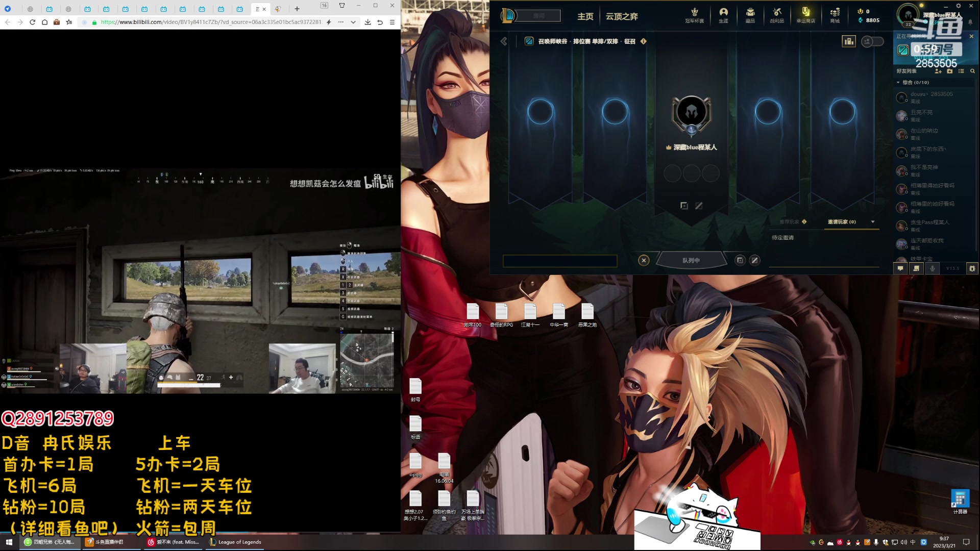This screenshot has width=980, height=551.
Task: Toggle open party switch in lobby
Action: 872,41
